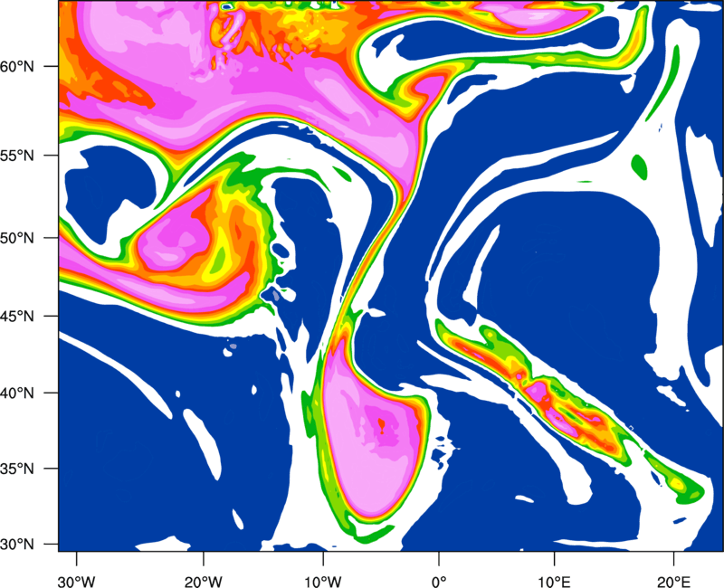Click the 40°N latitude label
The width and height of the screenshot is (724, 588).
tap(17, 393)
